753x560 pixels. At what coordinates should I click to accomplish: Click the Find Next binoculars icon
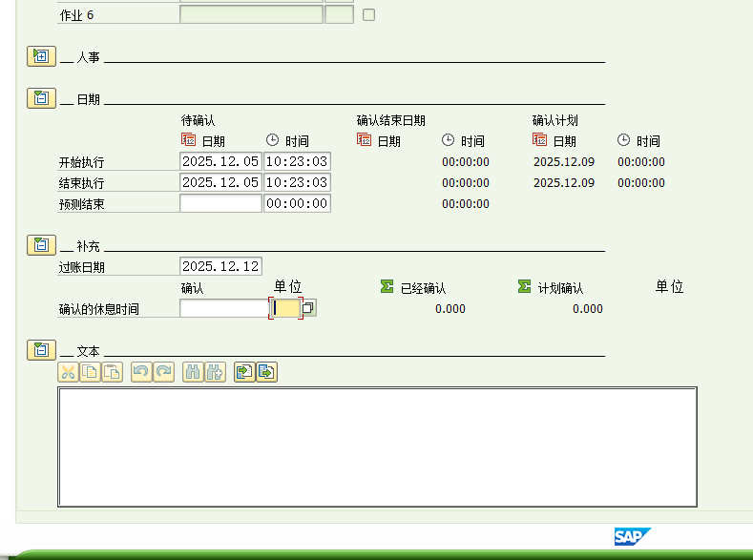point(215,372)
